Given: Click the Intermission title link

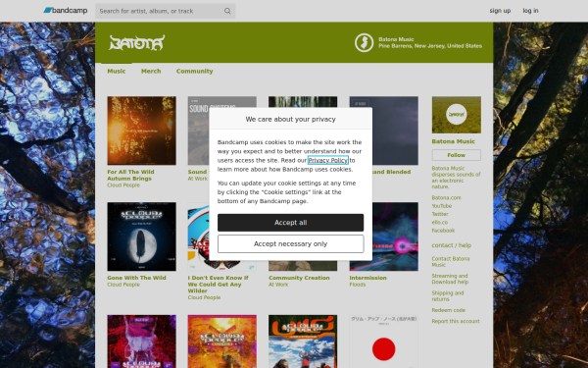Looking at the screenshot, I should (x=367, y=278).
